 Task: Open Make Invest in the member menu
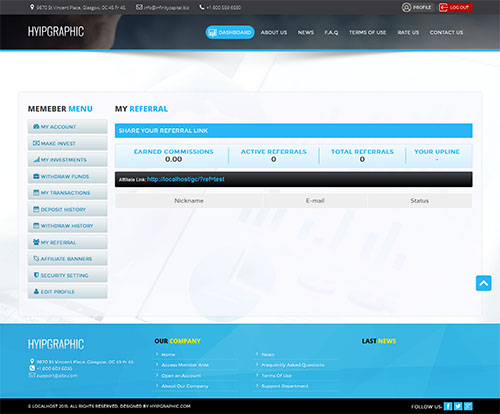tap(67, 143)
